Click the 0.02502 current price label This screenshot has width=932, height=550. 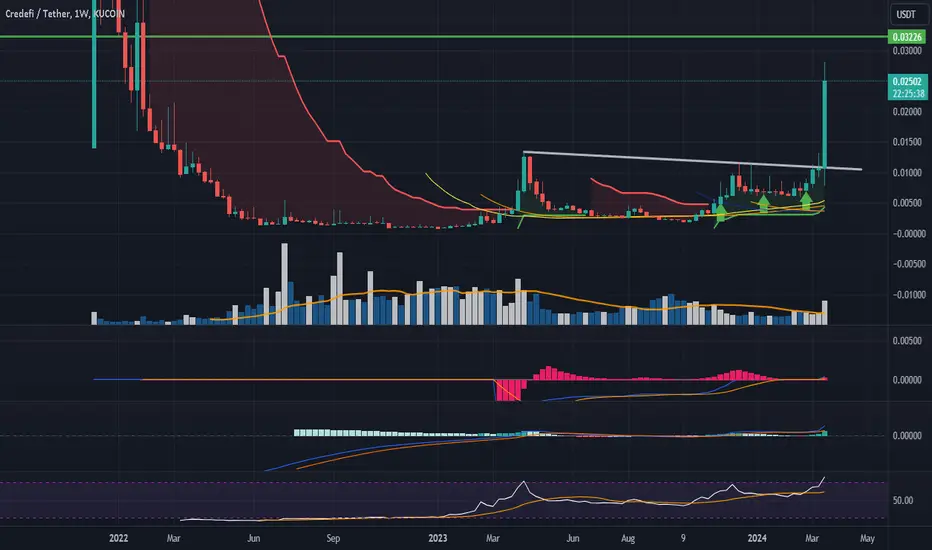[907, 81]
